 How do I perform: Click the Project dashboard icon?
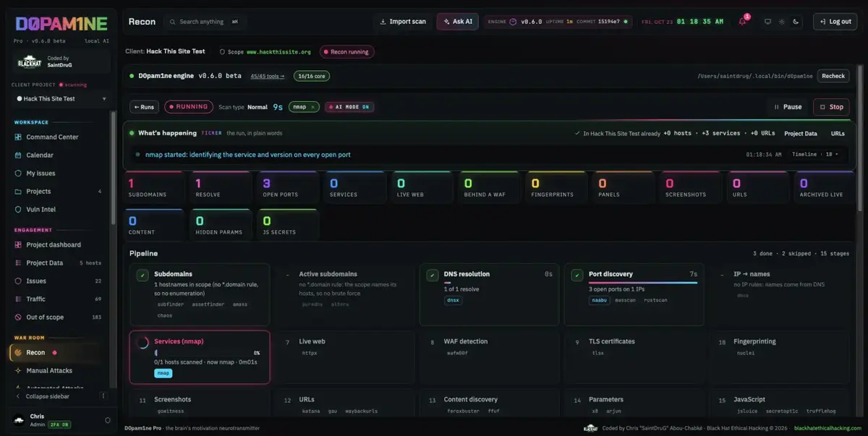19,244
